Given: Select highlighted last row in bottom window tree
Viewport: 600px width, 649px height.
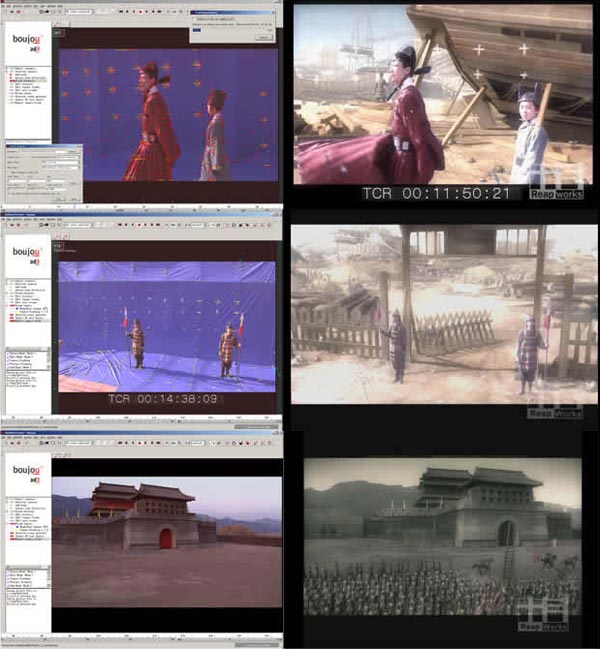Looking at the screenshot, I should tap(28, 539).
